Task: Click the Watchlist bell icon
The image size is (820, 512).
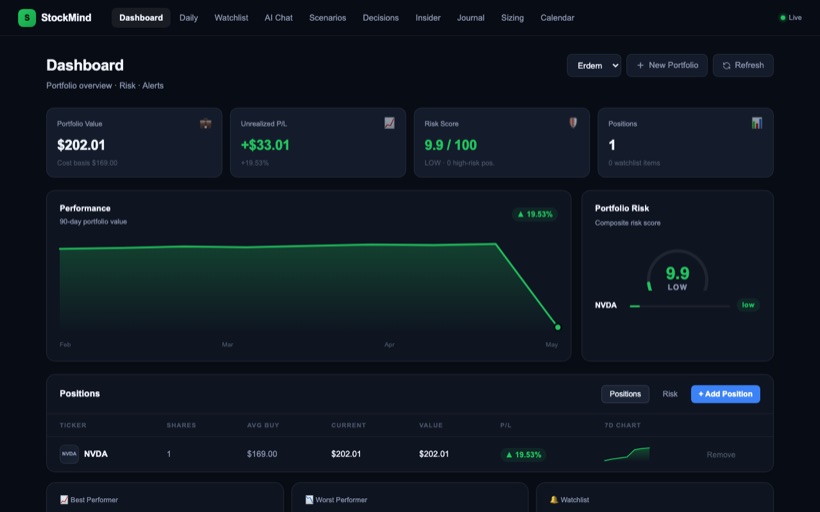Action: [x=554, y=499]
